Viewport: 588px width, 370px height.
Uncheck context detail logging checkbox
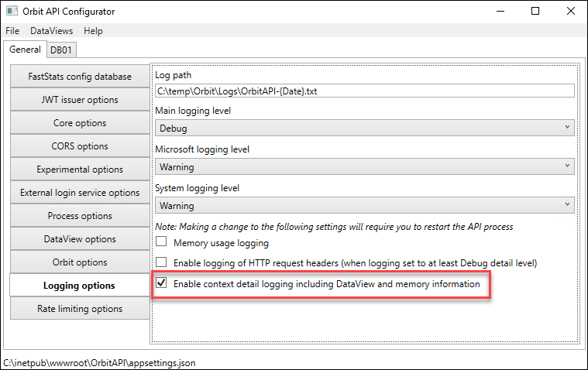click(x=161, y=283)
